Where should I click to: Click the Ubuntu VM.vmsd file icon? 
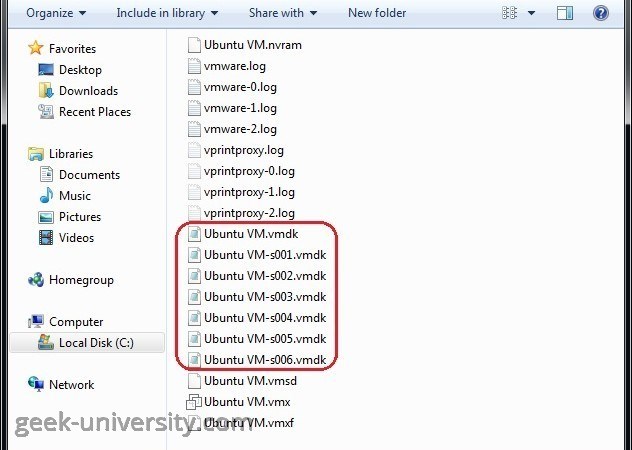[x=194, y=381]
